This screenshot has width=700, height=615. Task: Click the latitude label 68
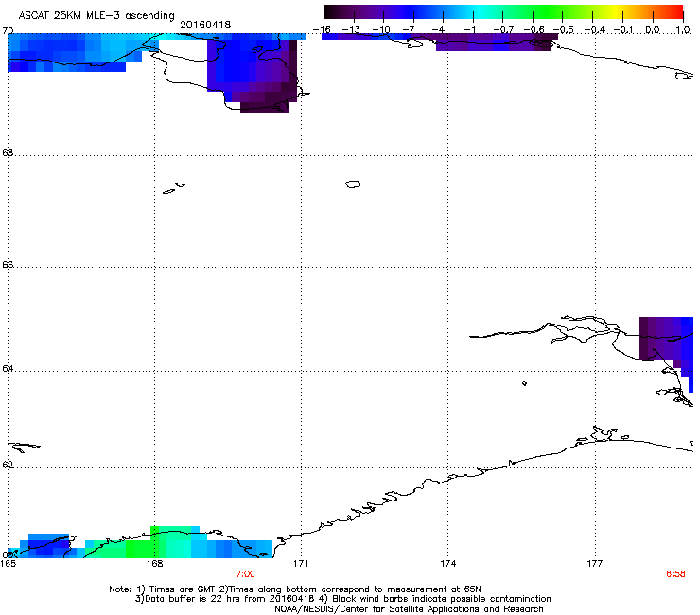click(x=8, y=153)
